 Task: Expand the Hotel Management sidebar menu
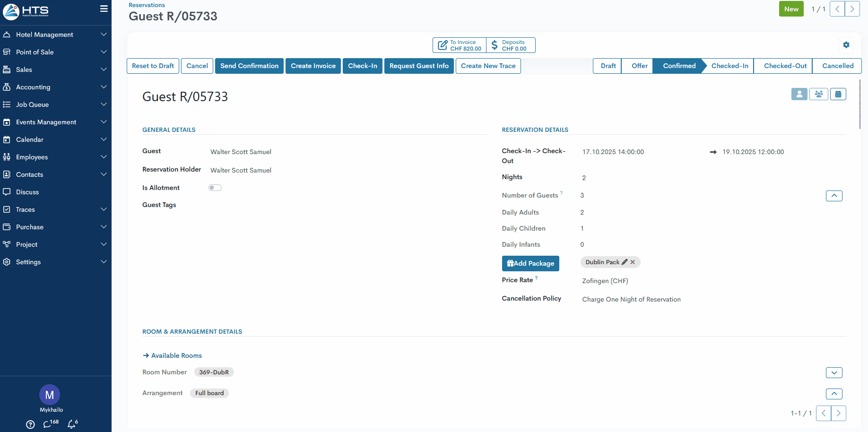pyautogui.click(x=56, y=35)
